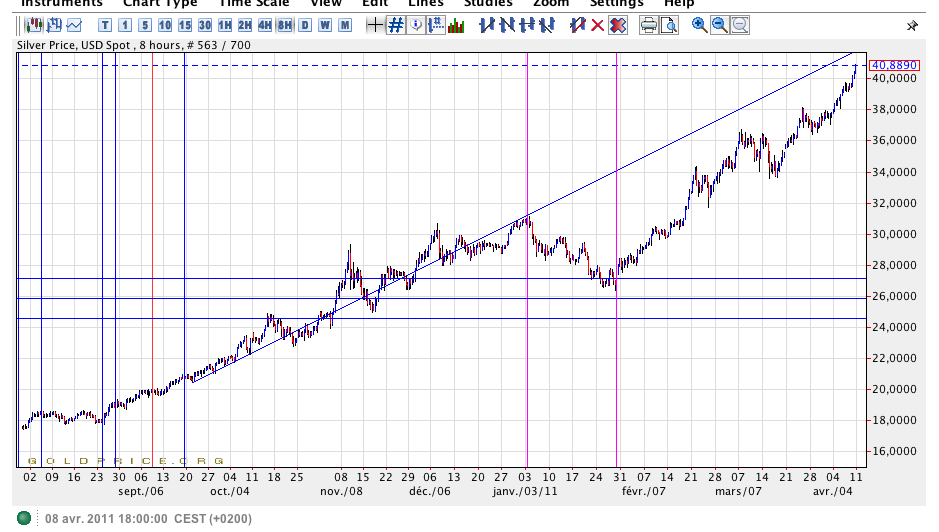Screen dimensions: 939x532
Task: Switch to 5 minute time scale
Action: pyautogui.click(x=144, y=25)
